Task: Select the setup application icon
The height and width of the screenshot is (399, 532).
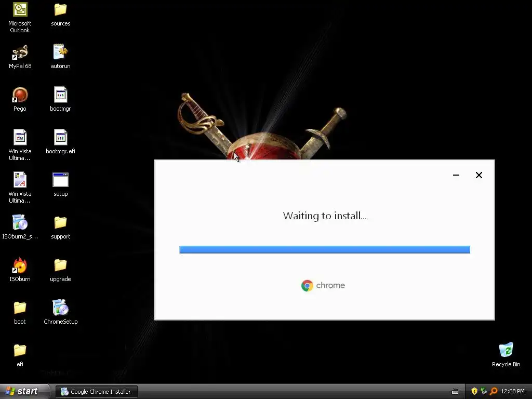Action: coord(60,180)
